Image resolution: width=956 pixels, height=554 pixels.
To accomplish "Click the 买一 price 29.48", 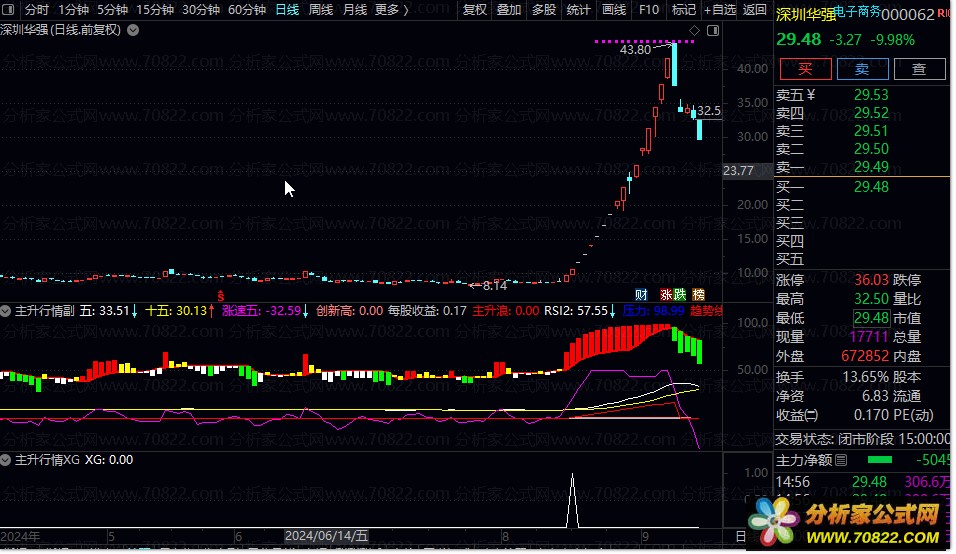I will coord(871,187).
